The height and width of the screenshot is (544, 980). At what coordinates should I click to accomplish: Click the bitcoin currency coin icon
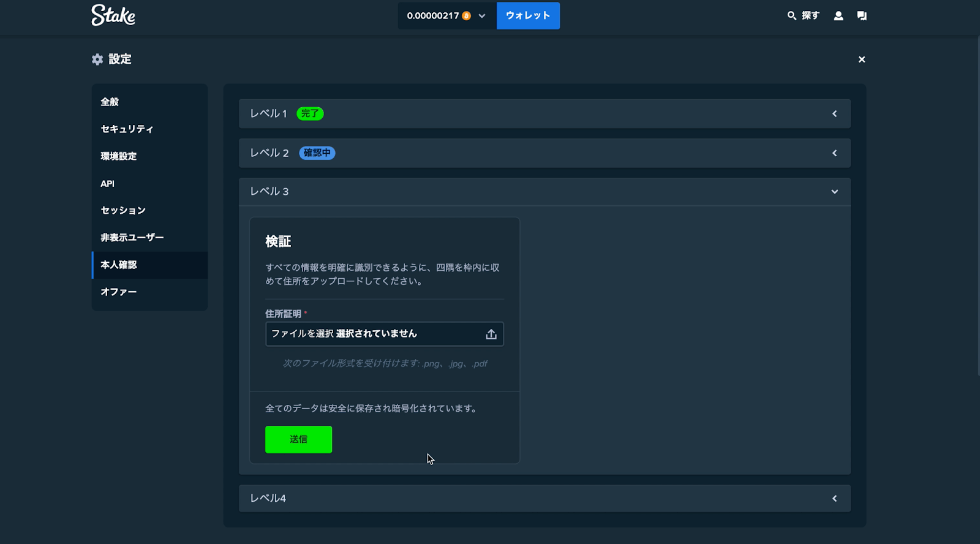[466, 16]
